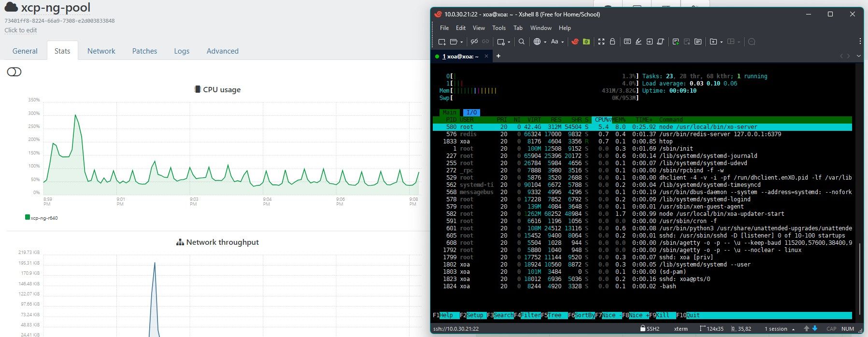Expand the tab list chevron at far right
This screenshot has width=868, height=337.
858,56
